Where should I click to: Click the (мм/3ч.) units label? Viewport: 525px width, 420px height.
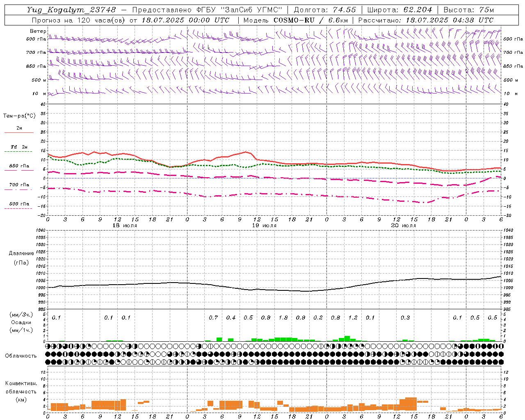point(21,315)
